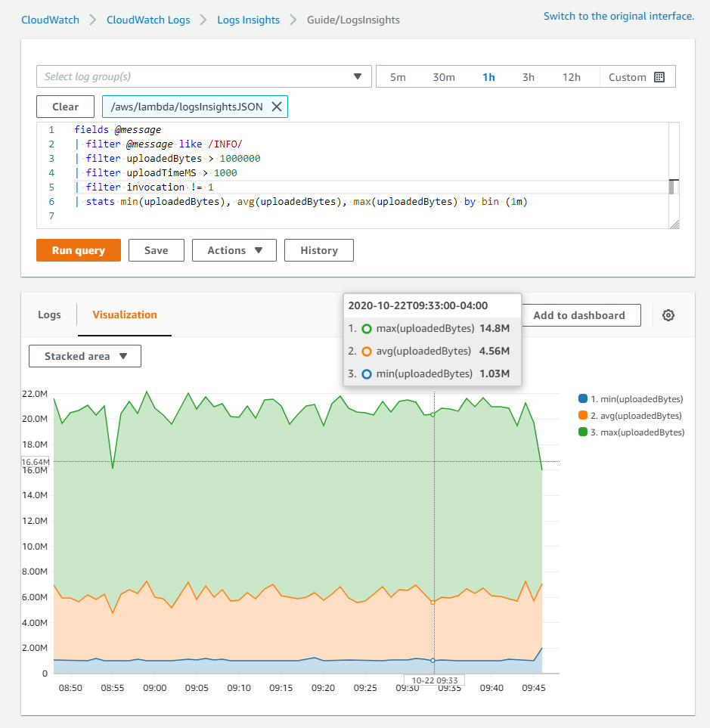Remove the /aws/lambda/logsInsightsJSON log group

point(277,107)
